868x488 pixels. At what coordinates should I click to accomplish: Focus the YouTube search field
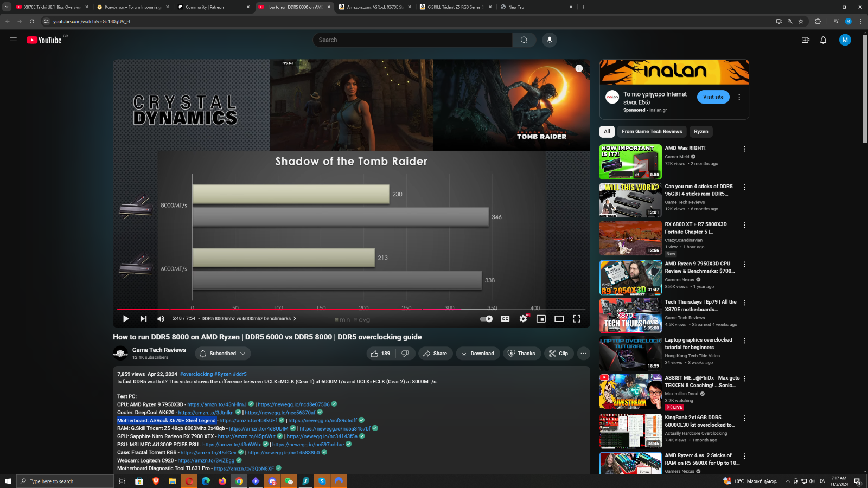pyautogui.click(x=412, y=40)
